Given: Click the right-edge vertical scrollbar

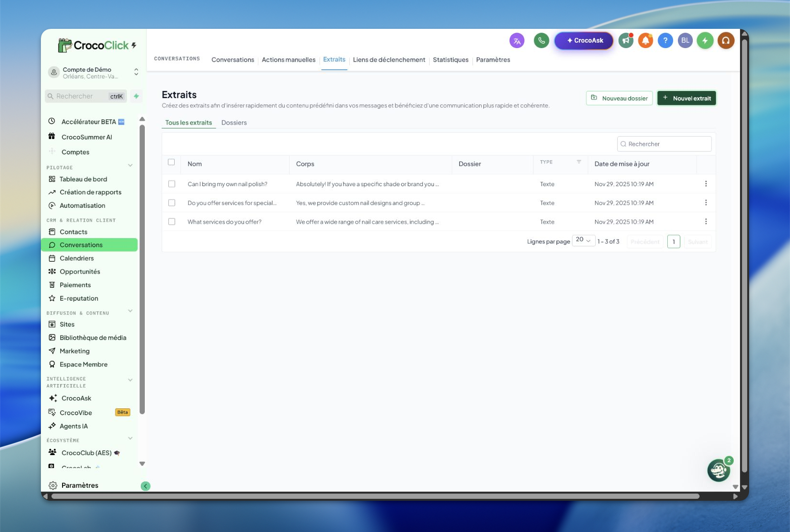Looking at the screenshot, I should (x=744, y=255).
